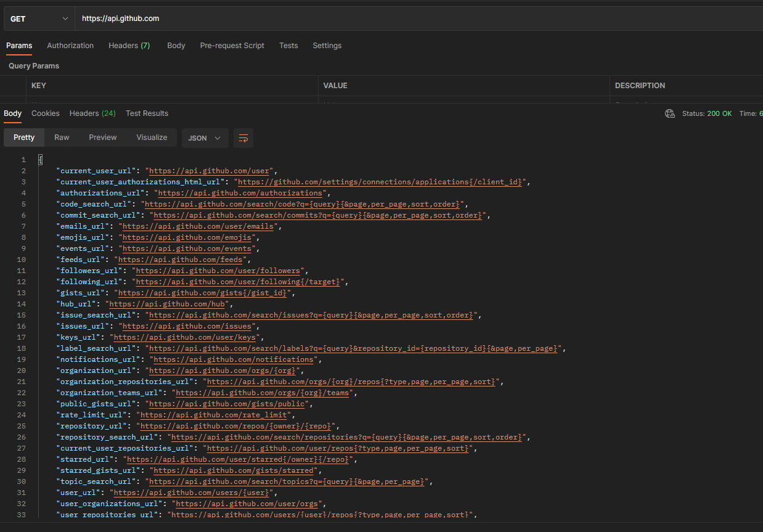The image size is (763, 532).
Task: Open the api.github.com/events link
Action: (187, 248)
